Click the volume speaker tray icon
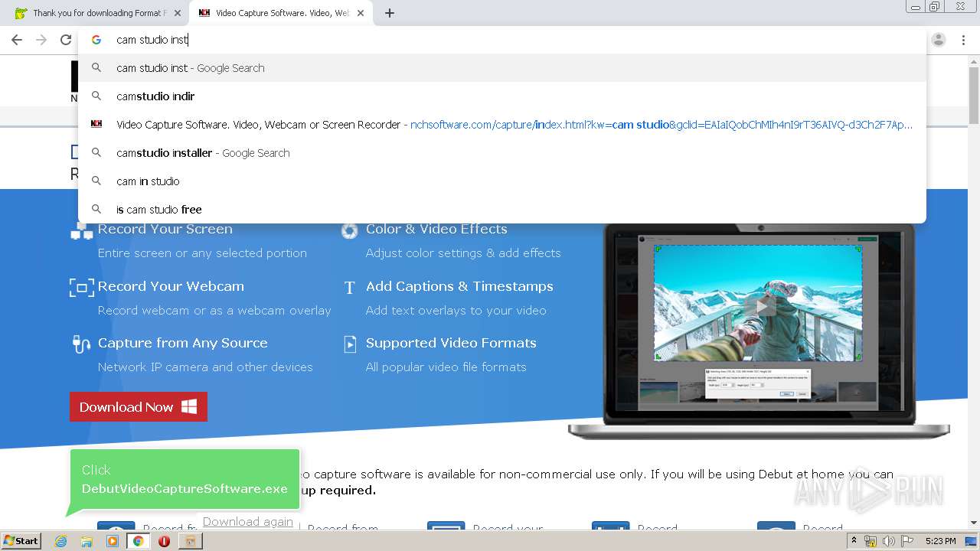 (x=889, y=541)
